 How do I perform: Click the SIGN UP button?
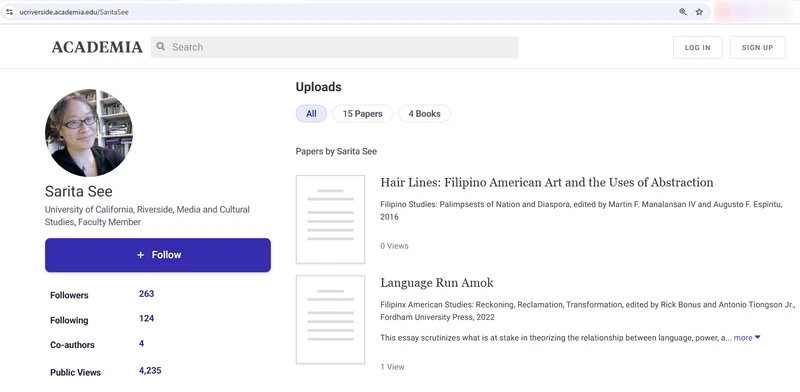tap(758, 47)
